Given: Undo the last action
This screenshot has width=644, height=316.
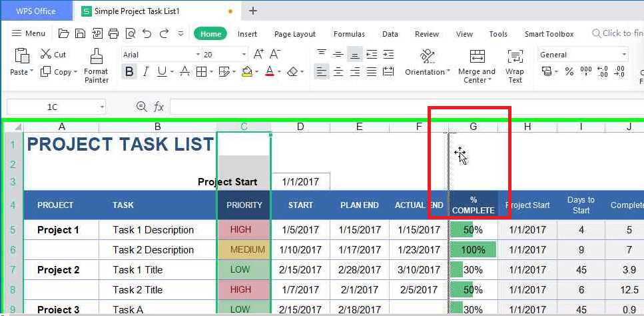Looking at the screenshot, I should [147, 34].
